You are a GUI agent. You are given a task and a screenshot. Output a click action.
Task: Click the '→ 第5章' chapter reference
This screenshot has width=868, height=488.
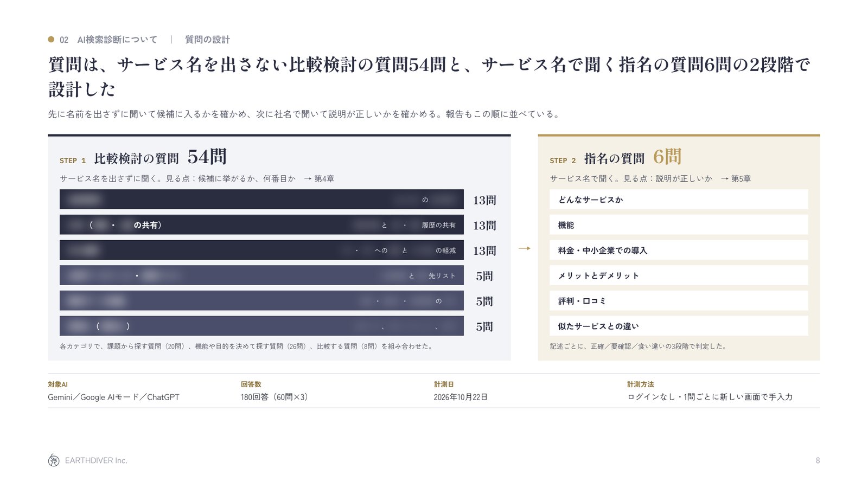(736, 178)
